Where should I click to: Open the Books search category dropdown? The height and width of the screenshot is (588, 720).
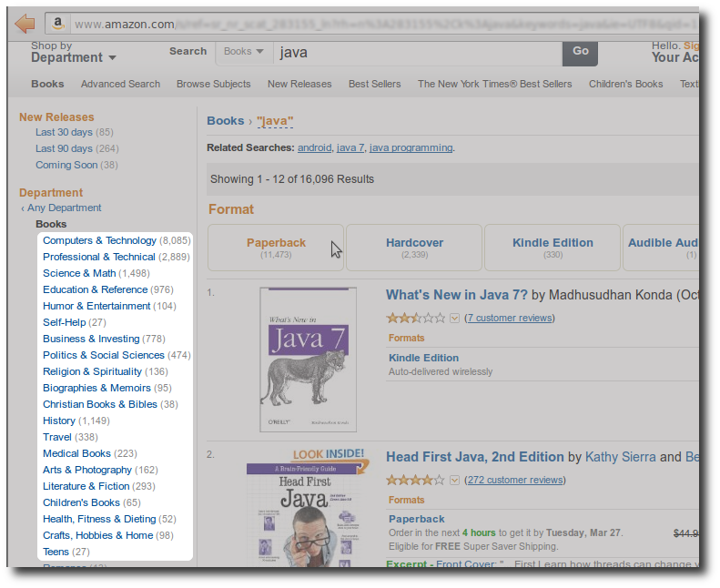tap(244, 52)
